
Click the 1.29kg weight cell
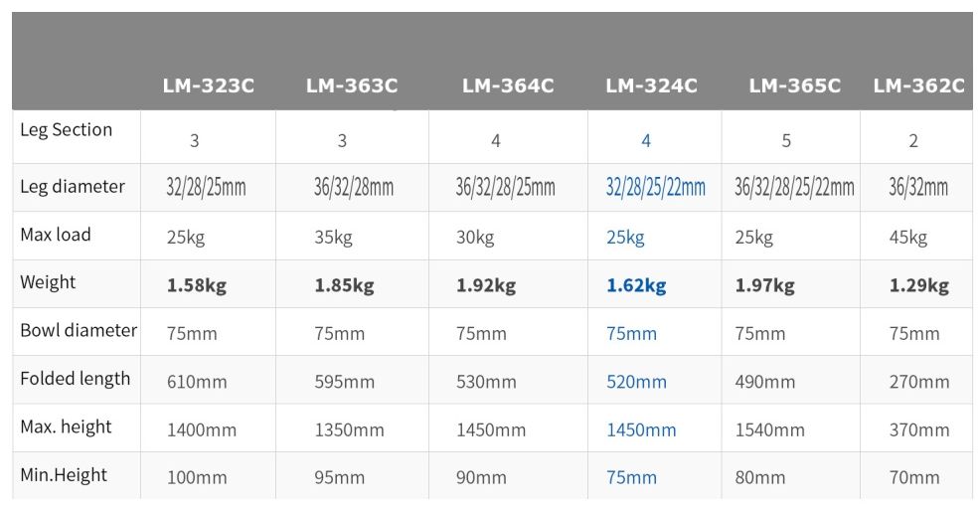918,286
